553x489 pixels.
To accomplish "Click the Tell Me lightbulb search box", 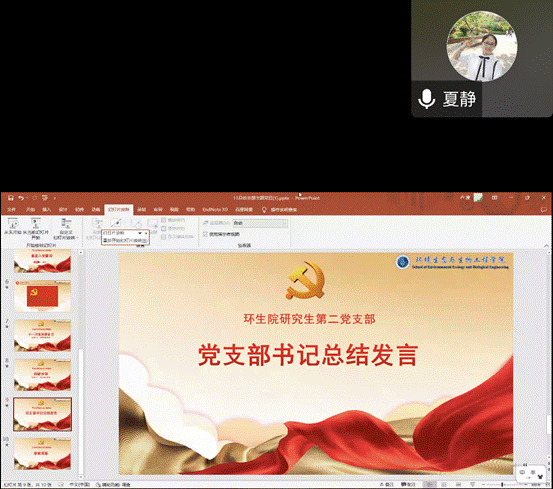I will [x=280, y=209].
